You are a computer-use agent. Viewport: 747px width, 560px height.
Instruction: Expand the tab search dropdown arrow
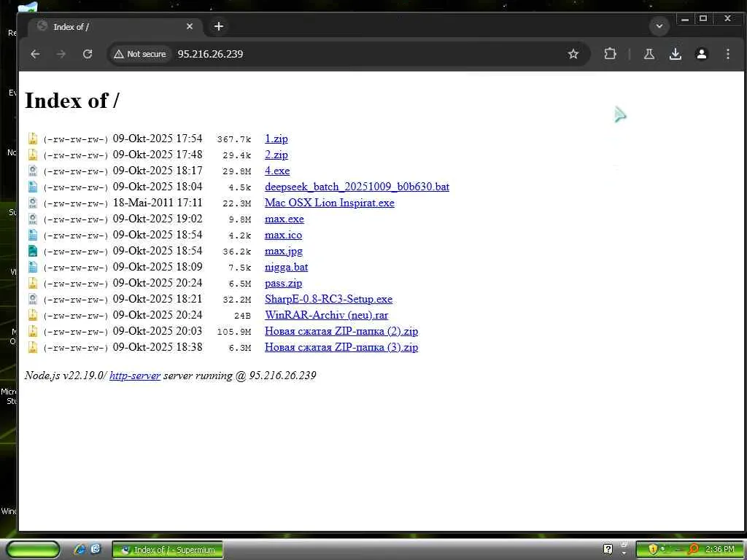point(659,26)
